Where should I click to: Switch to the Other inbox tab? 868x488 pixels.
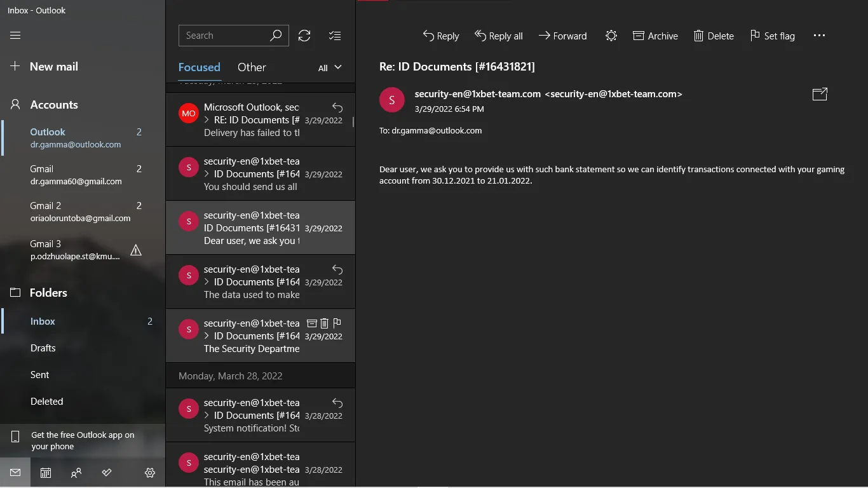[252, 67]
